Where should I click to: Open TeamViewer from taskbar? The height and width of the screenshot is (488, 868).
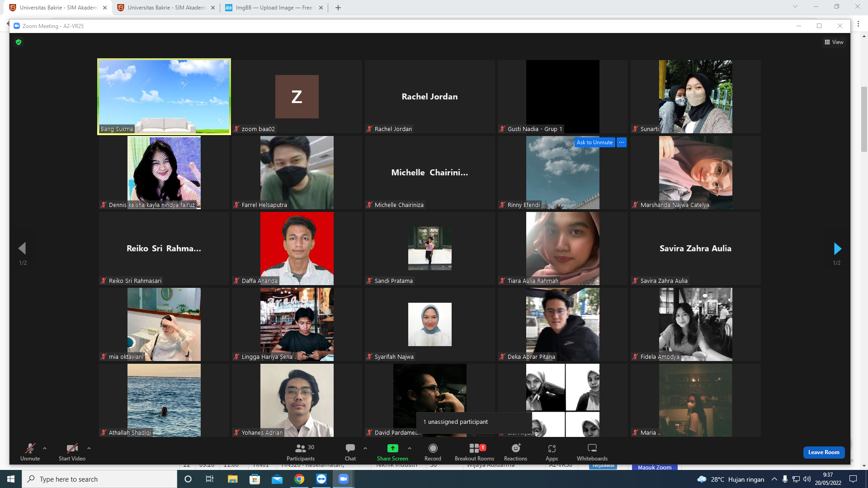point(321,479)
